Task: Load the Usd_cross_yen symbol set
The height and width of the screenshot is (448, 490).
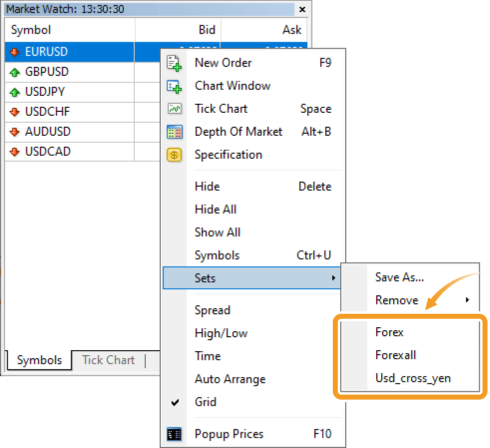Action: pyautogui.click(x=410, y=378)
